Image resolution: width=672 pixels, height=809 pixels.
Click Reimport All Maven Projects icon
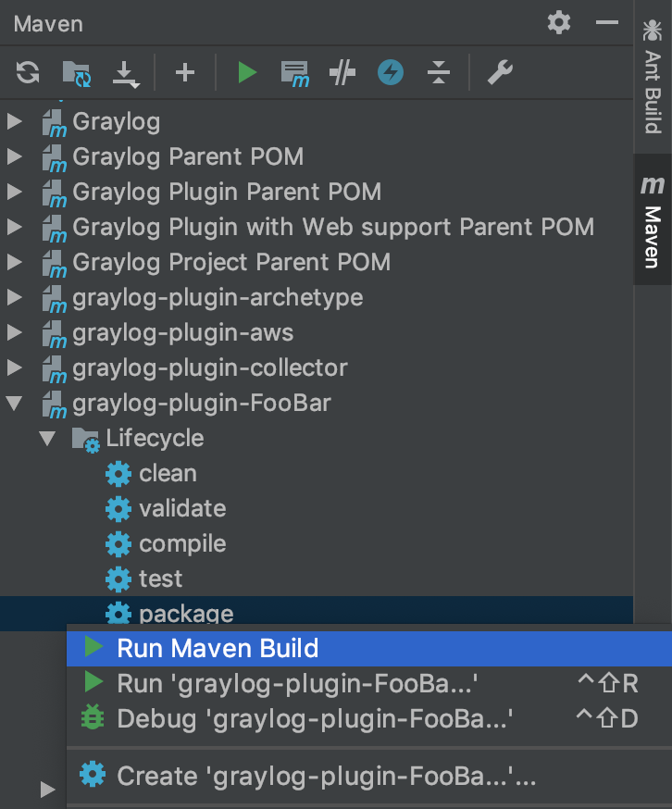click(x=28, y=72)
